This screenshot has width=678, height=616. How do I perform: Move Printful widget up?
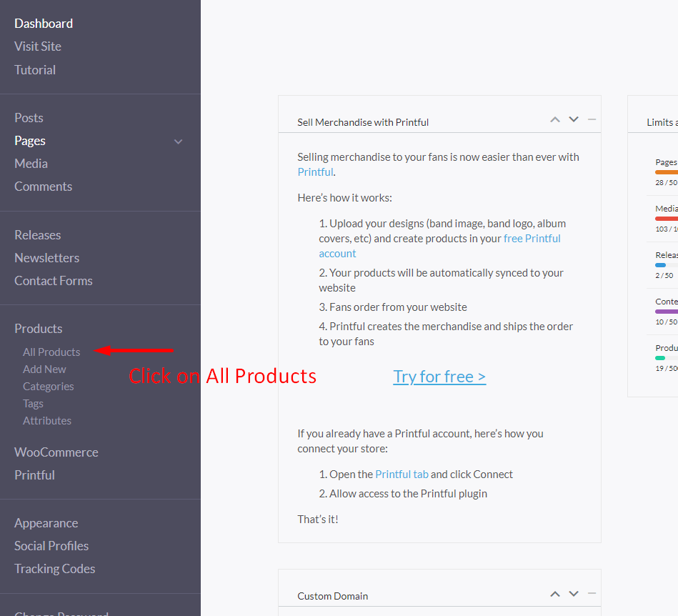555,119
